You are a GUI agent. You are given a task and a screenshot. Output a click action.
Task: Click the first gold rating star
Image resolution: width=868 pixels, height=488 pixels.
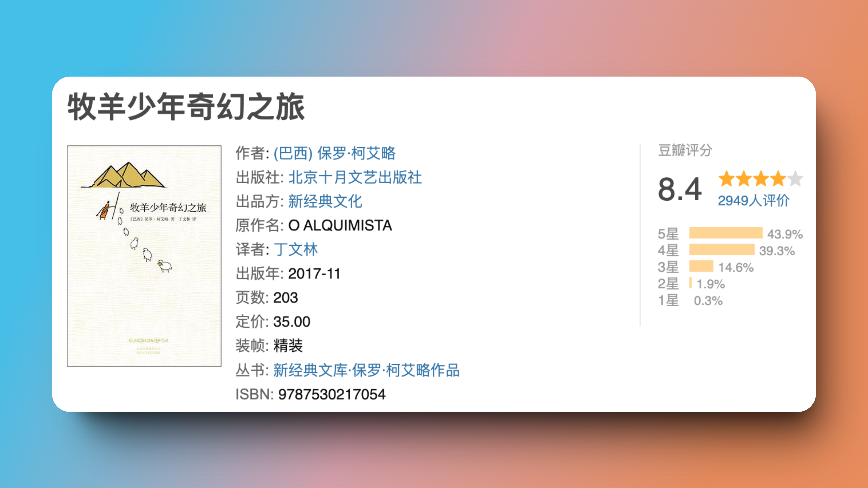pyautogui.click(x=726, y=178)
